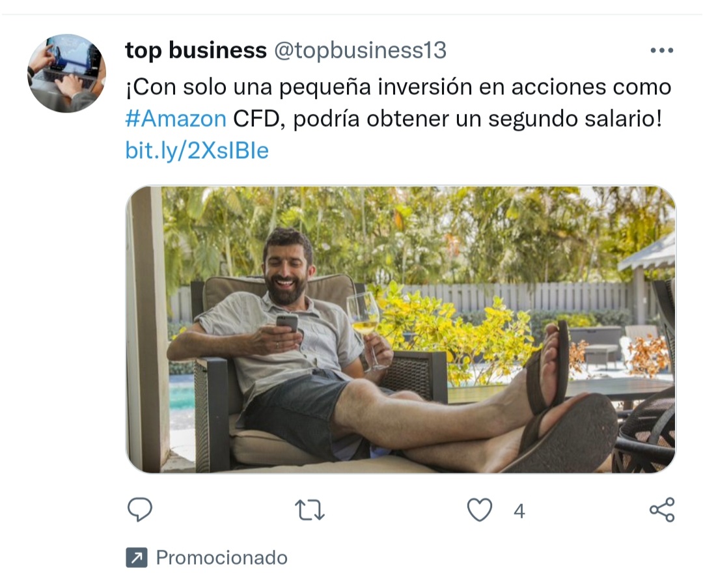Retweet using the arrows icon
Image resolution: width=703 pixels, height=588 pixels.
(x=309, y=511)
